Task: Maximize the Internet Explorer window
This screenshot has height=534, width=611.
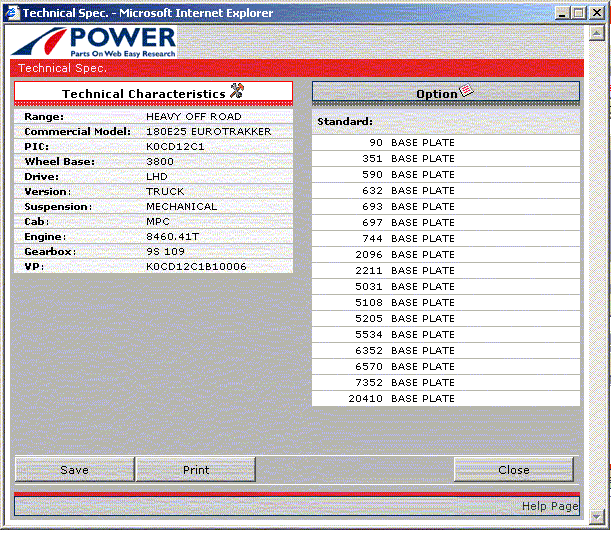Action: click(579, 13)
